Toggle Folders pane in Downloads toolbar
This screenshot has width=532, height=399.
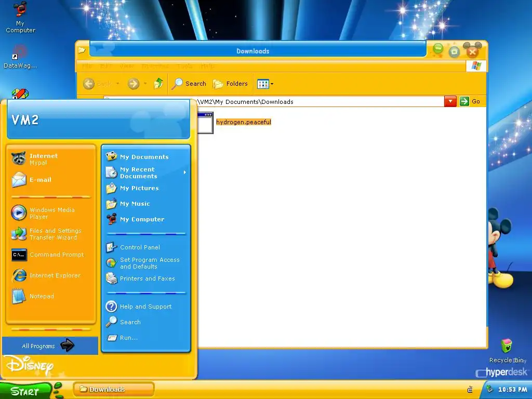tap(230, 84)
